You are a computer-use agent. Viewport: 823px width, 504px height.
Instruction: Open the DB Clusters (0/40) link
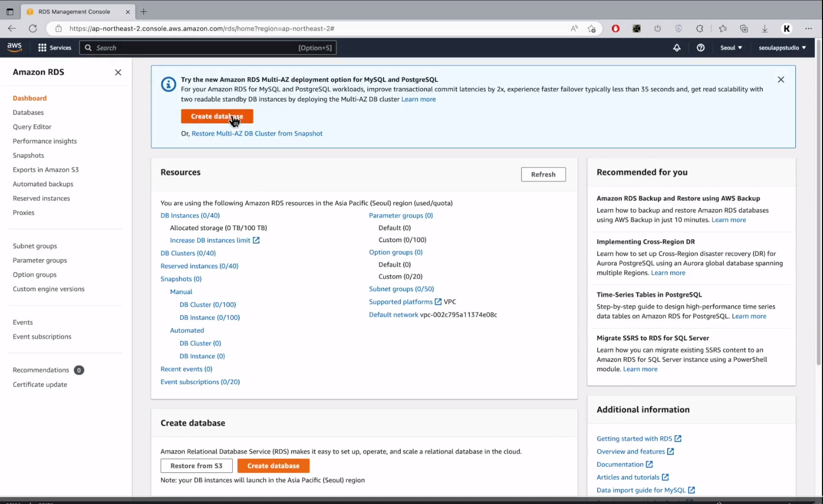pyautogui.click(x=188, y=253)
